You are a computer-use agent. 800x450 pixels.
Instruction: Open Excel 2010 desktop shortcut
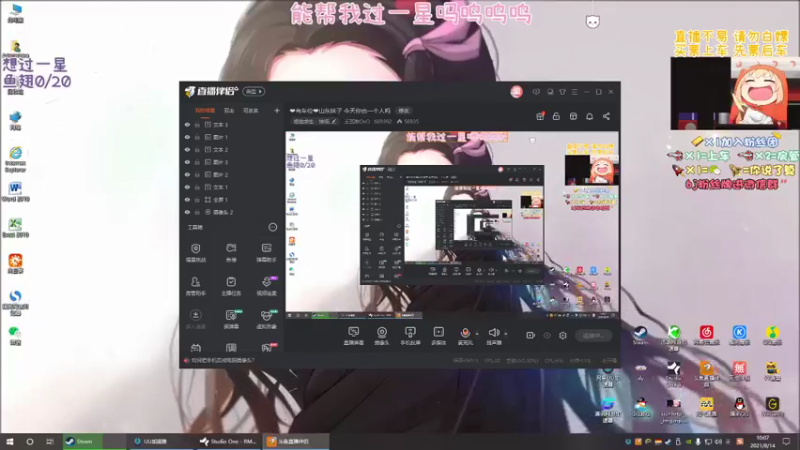tap(15, 228)
